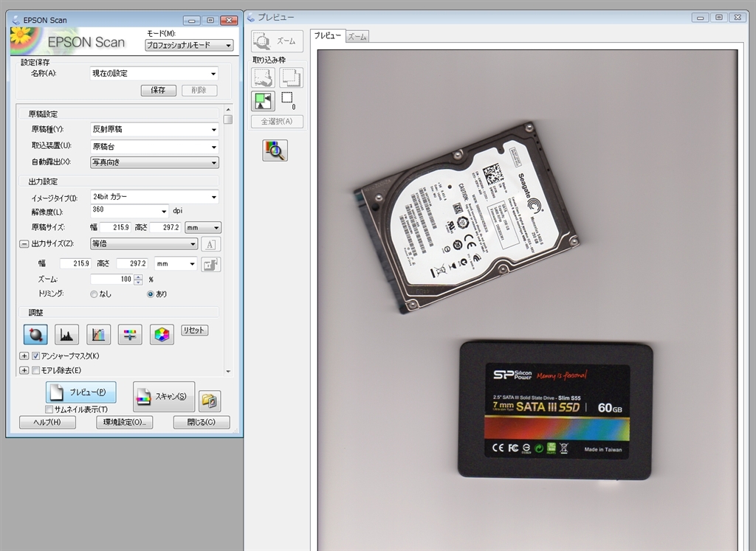
Task: Click the リセット reset button
Action: [x=194, y=330]
